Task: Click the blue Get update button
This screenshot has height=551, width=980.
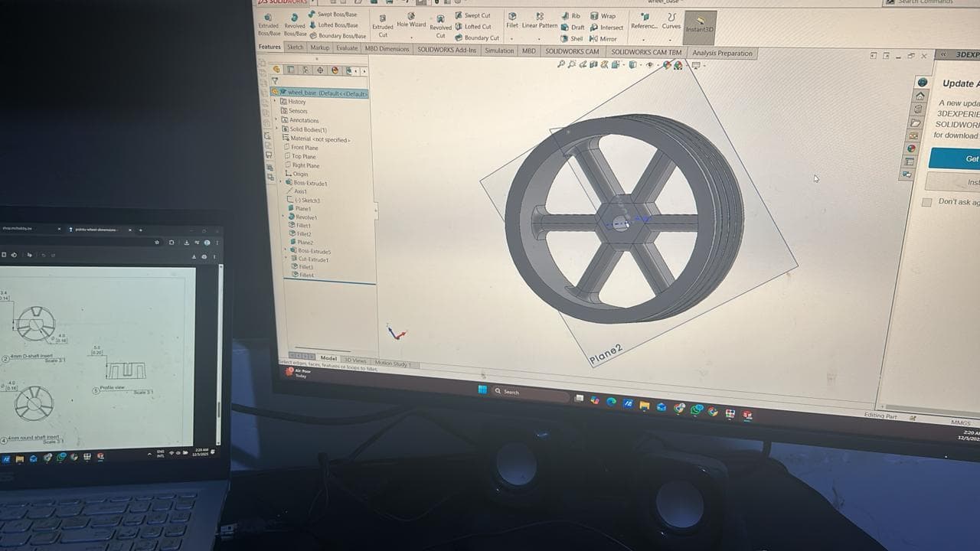Action: tap(955, 158)
